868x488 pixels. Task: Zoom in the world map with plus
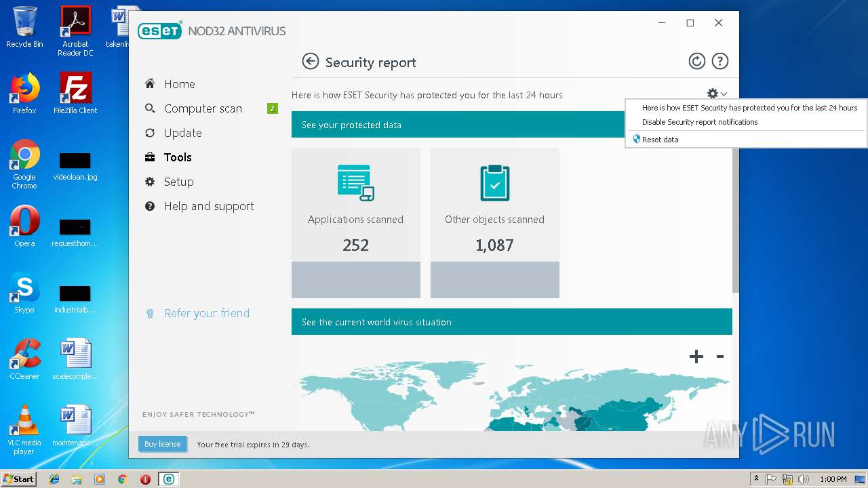point(696,357)
